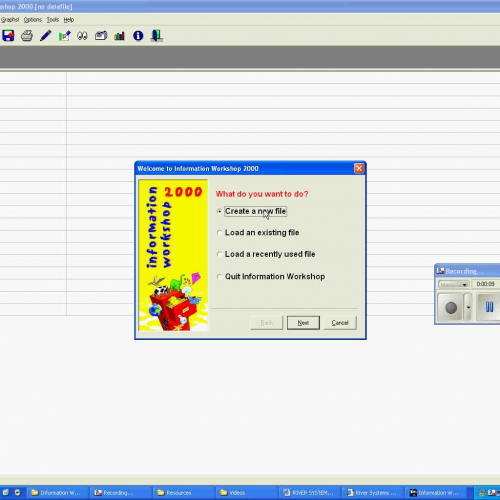Open the Help menu
The height and width of the screenshot is (500, 500).
69,20
